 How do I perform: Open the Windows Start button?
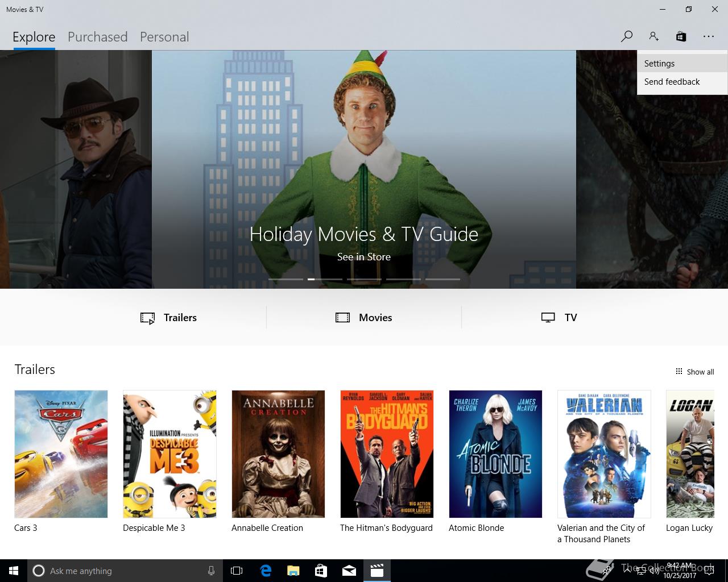tap(14, 571)
